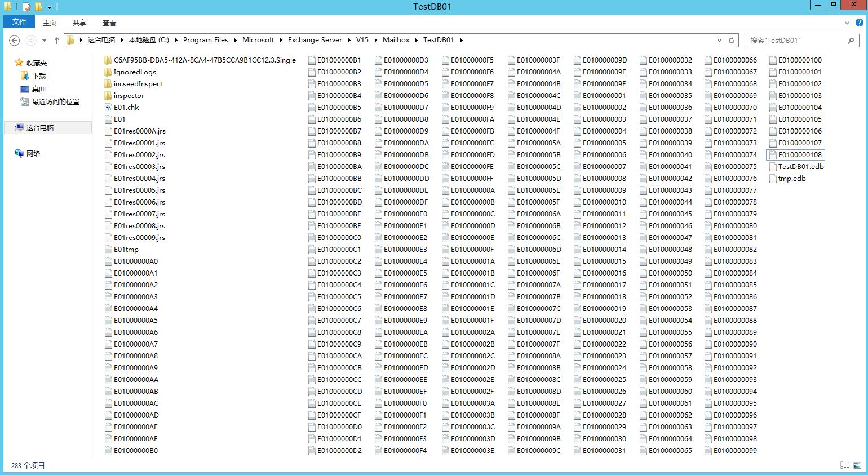The width and height of the screenshot is (868, 475).
Task: Switch to large icons view
Action: pos(857,465)
